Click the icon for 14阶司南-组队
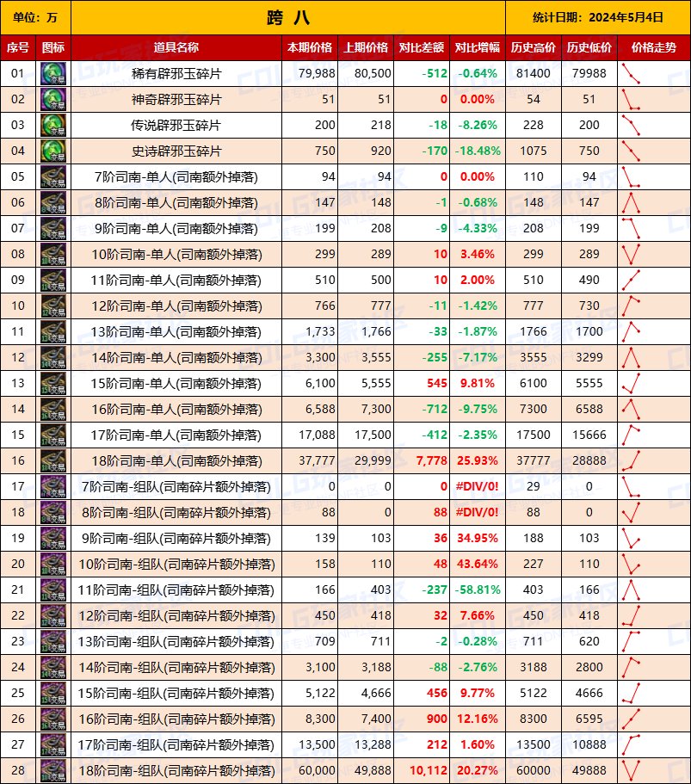The image size is (691, 784). coord(53,668)
